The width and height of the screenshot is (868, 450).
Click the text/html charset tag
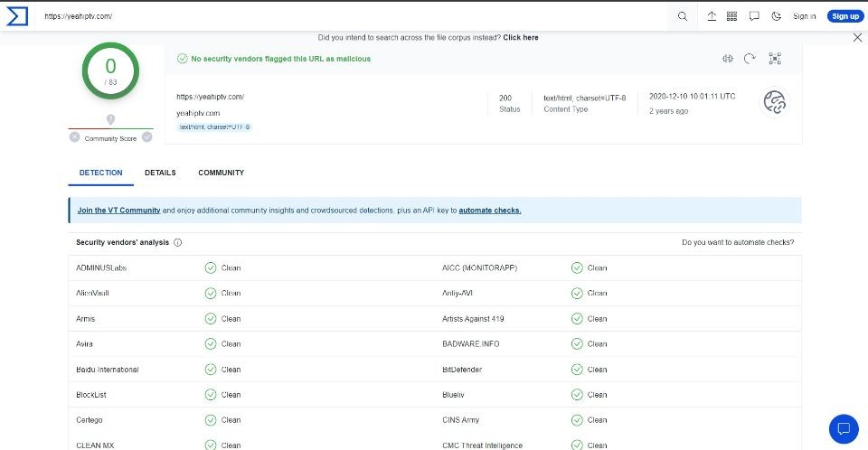pos(214,127)
